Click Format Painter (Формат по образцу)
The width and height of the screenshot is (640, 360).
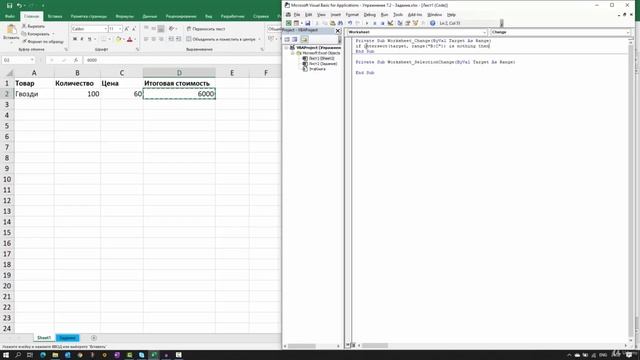click(43, 41)
